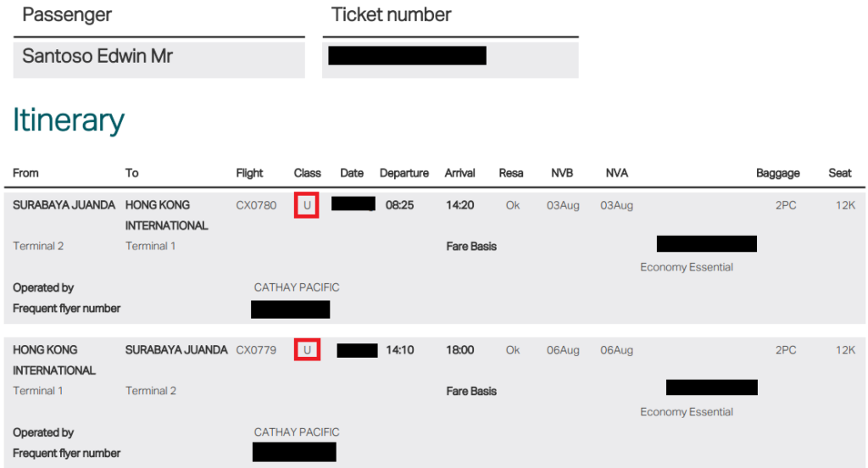Viewport: 868px width, 468px height.
Task: Click SURABAYA JUANDA origin in first row
Action: [64, 205]
